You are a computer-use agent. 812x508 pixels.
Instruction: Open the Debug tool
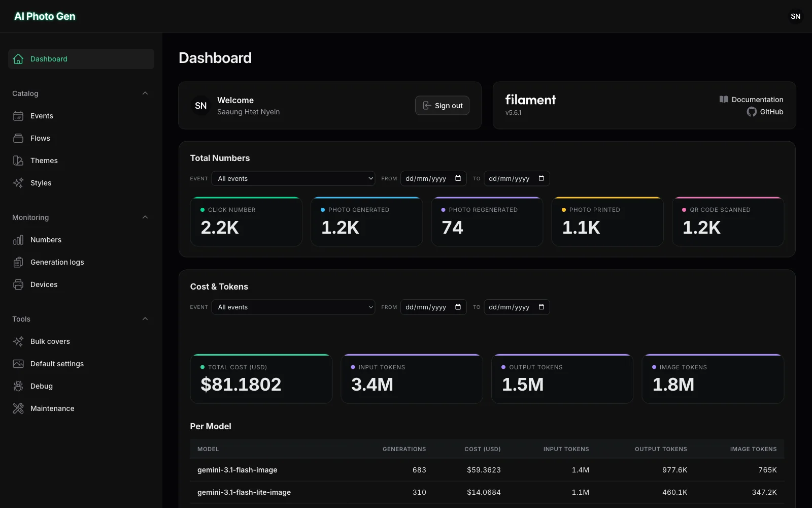81,386
